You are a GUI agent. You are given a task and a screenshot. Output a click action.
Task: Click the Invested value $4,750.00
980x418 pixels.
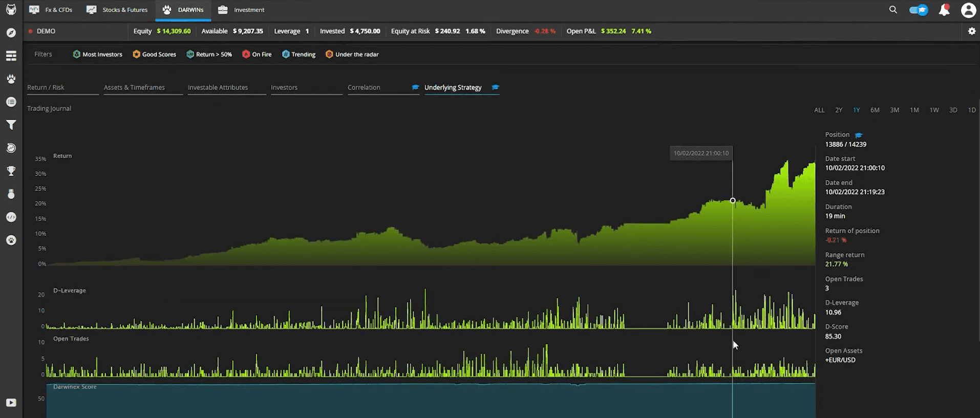click(x=365, y=31)
